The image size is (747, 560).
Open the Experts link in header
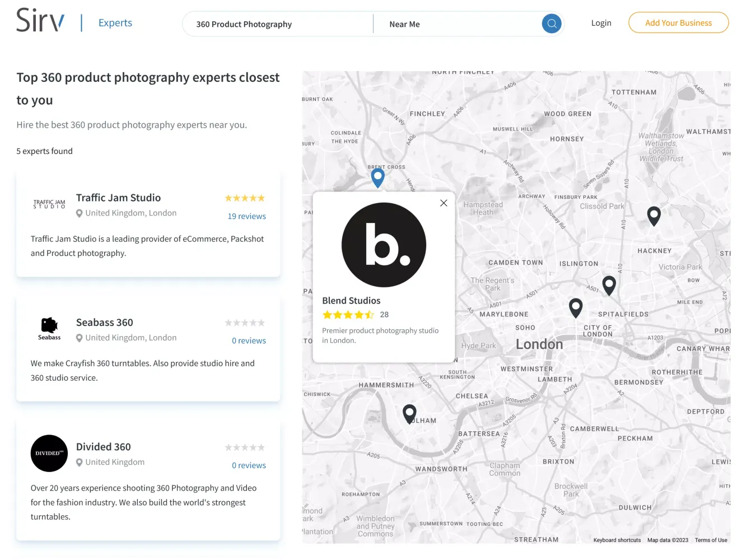coord(115,23)
